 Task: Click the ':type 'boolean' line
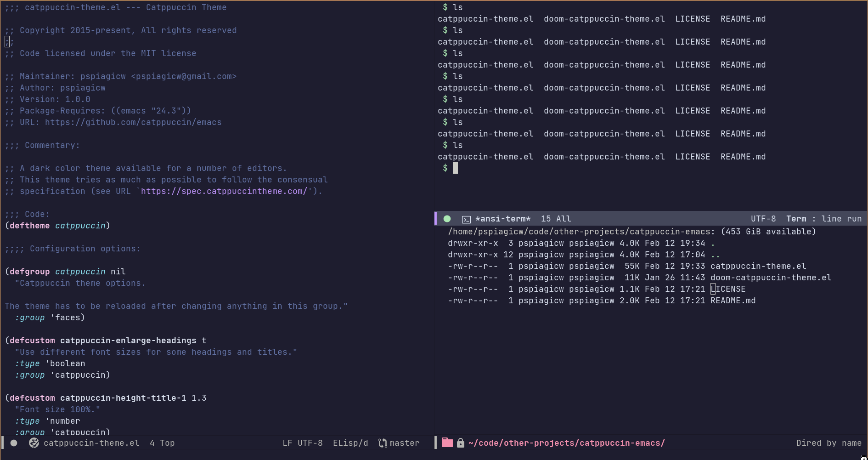coord(50,363)
